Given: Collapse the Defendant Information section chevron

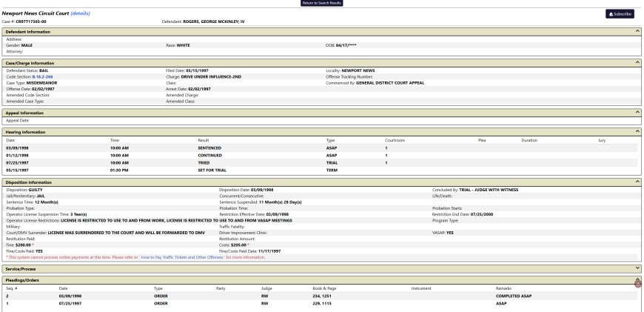Looking at the screenshot, I should [x=637, y=31].
